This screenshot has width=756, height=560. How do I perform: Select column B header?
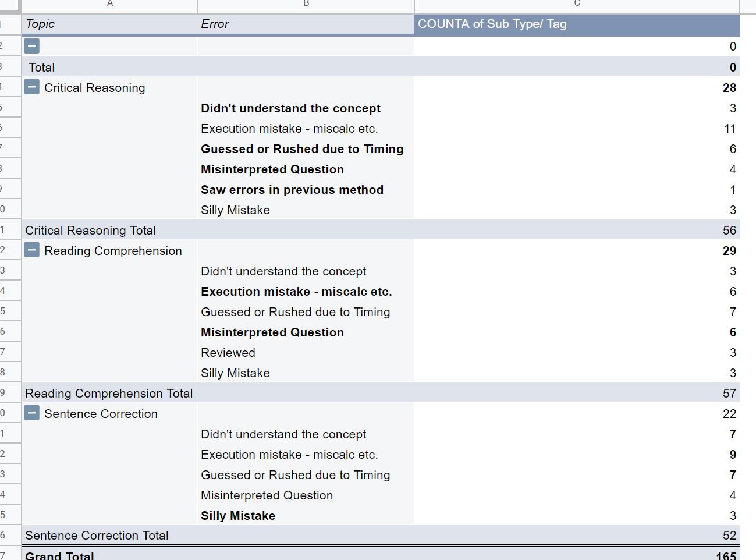point(306,5)
